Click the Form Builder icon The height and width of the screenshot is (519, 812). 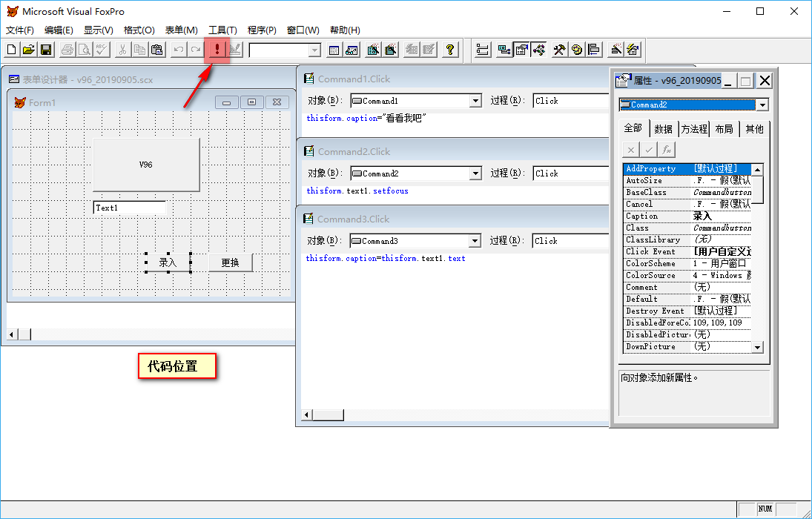click(x=615, y=50)
